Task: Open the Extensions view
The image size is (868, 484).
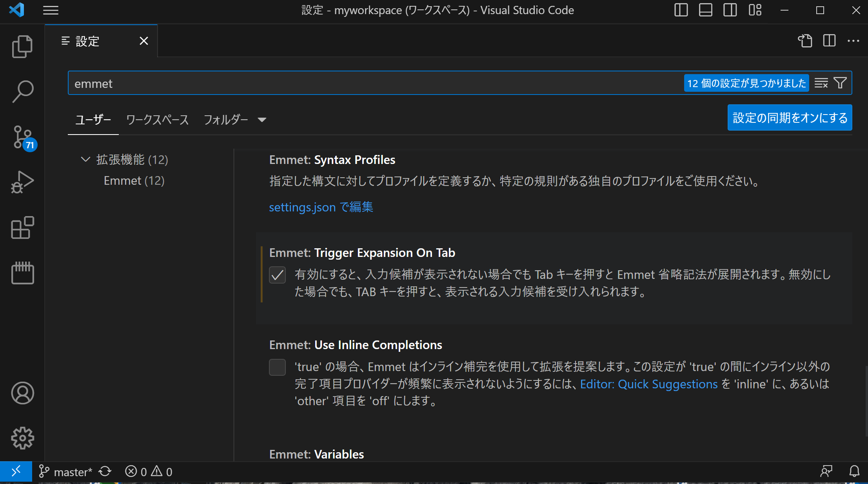Action: click(22, 227)
